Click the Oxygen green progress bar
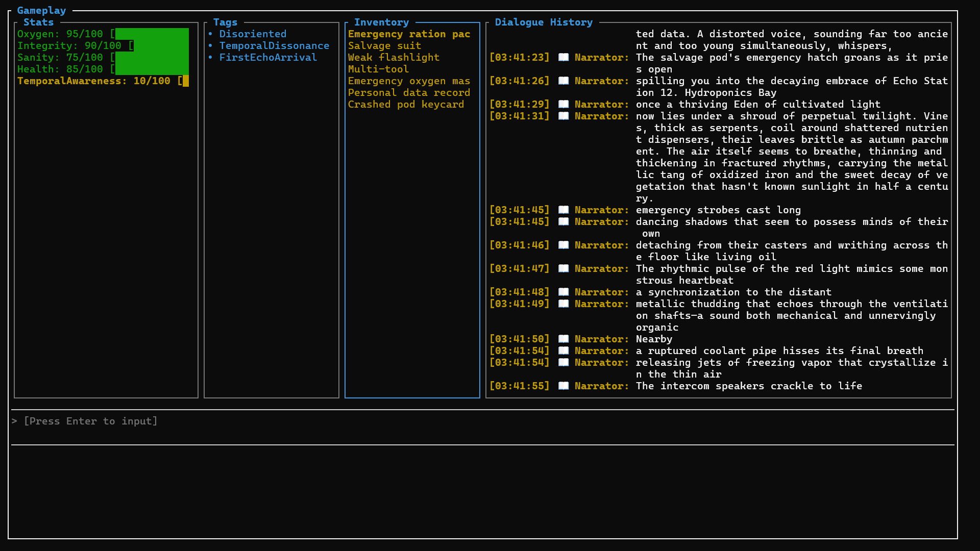980x551 pixels. tap(152, 34)
